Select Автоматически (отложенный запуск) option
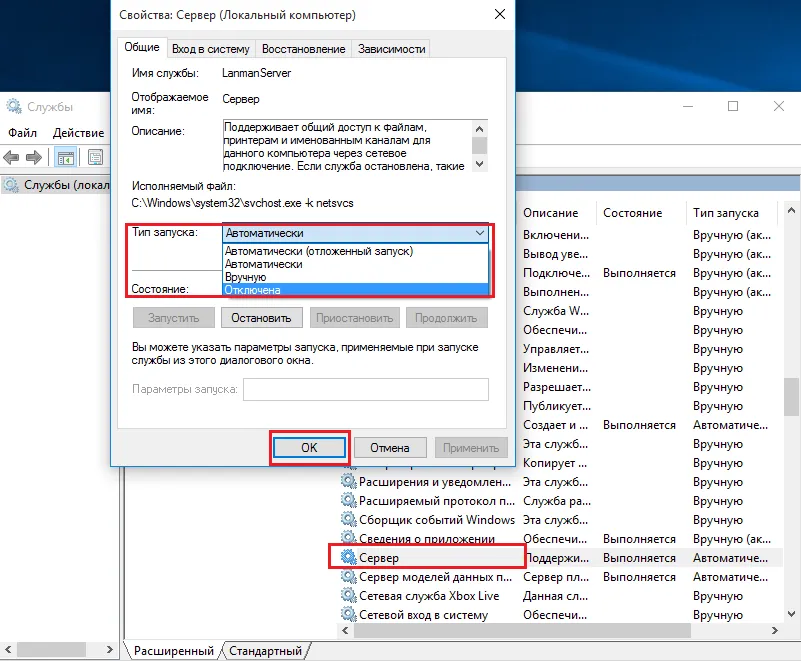 tap(356, 251)
